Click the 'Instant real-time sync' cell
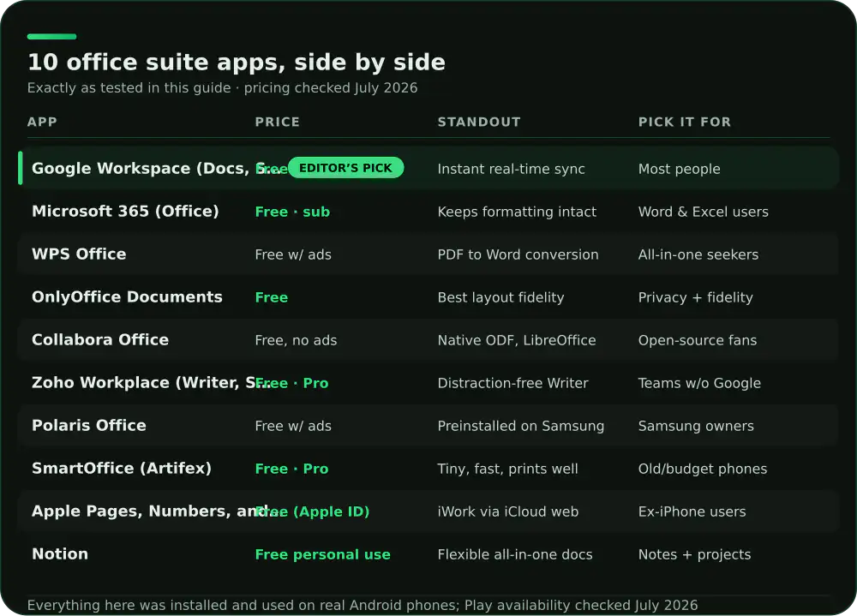The image size is (857, 616). pyautogui.click(x=511, y=170)
